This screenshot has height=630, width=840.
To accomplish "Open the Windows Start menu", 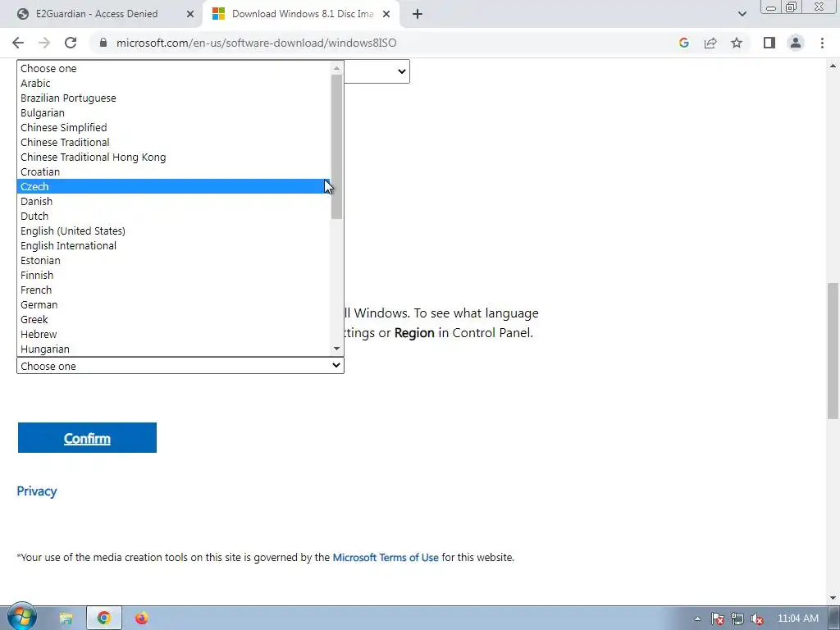I will [21, 618].
